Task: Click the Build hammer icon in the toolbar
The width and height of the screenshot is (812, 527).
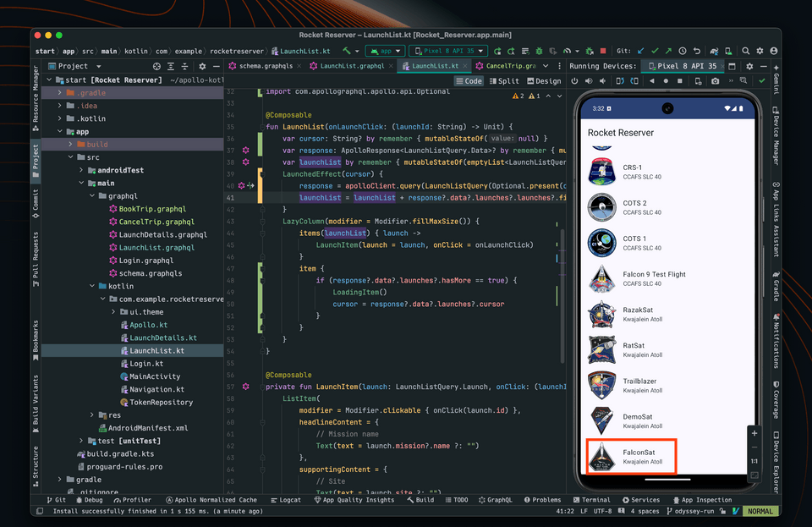Action: 347,51
